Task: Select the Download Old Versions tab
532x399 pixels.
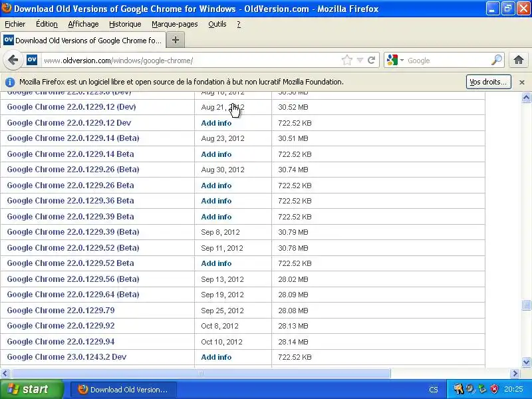Action: click(82, 41)
